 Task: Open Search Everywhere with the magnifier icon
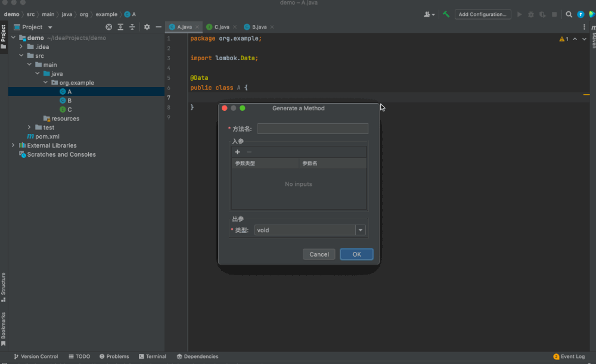[x=569, y=14]
